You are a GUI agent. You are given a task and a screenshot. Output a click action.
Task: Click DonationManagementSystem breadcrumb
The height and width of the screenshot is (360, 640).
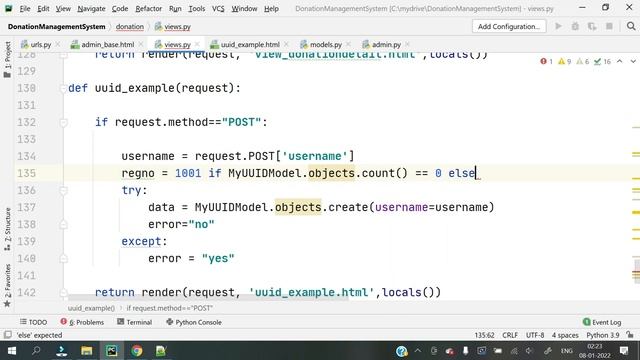click(x=56, y=27)
